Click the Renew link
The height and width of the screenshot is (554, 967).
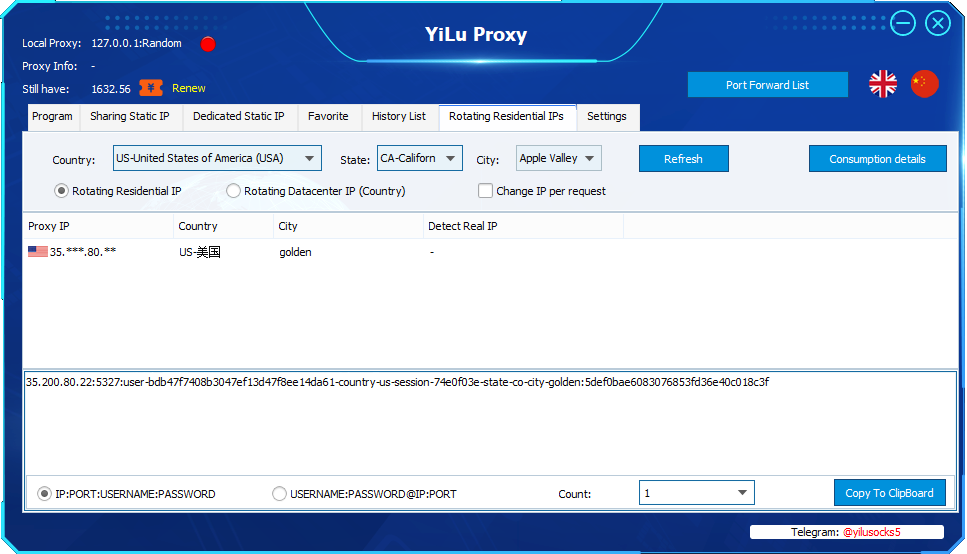pyautogui.click(x=189, y=88)
